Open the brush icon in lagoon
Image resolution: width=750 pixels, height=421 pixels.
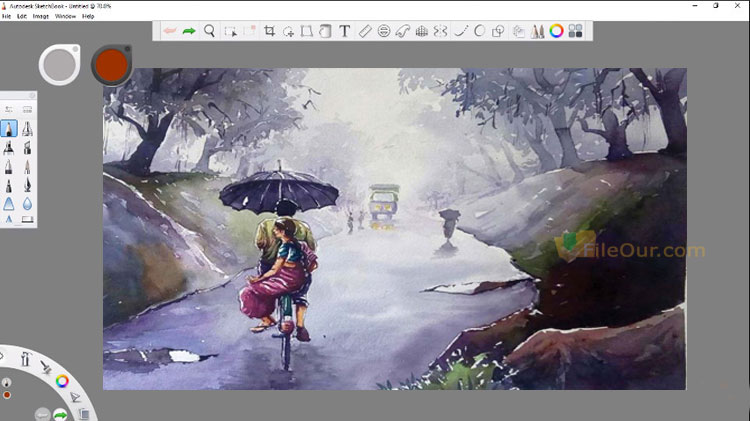46,366
